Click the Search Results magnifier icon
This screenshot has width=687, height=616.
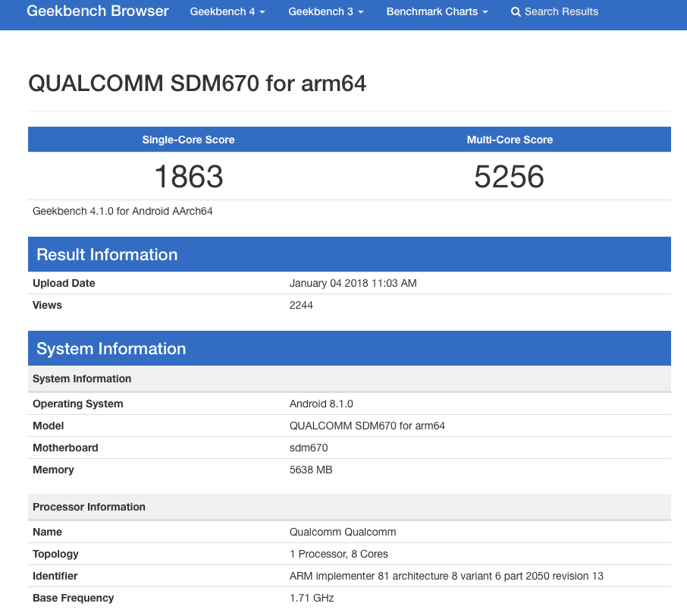[516, 12]
